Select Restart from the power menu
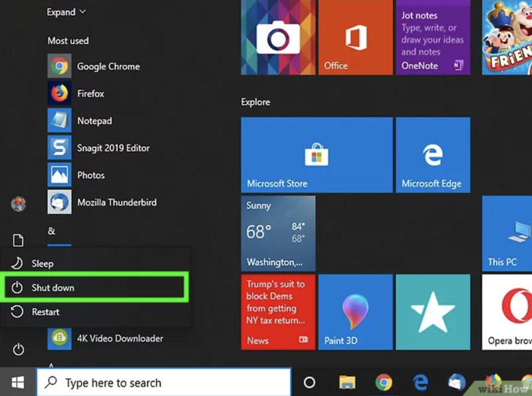 point(45,312)
